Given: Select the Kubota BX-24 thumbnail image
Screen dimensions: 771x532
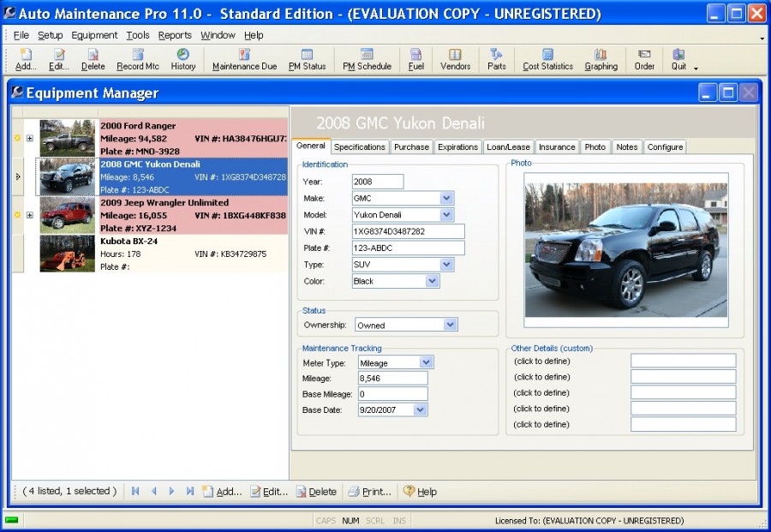Looking at the screenshot, I should click(x=66, y=254).
